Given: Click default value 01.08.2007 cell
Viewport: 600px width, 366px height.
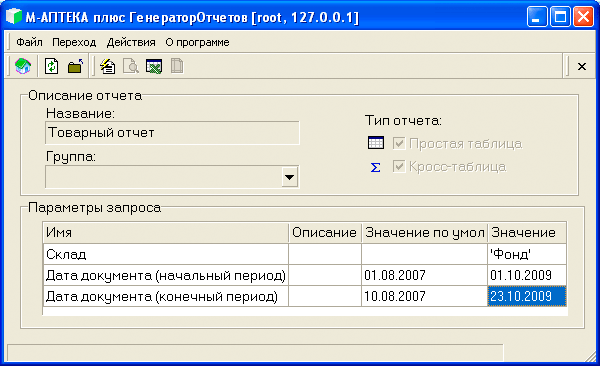Looking at the screenshot, I should pyautogui.click(x=424, y=275).
